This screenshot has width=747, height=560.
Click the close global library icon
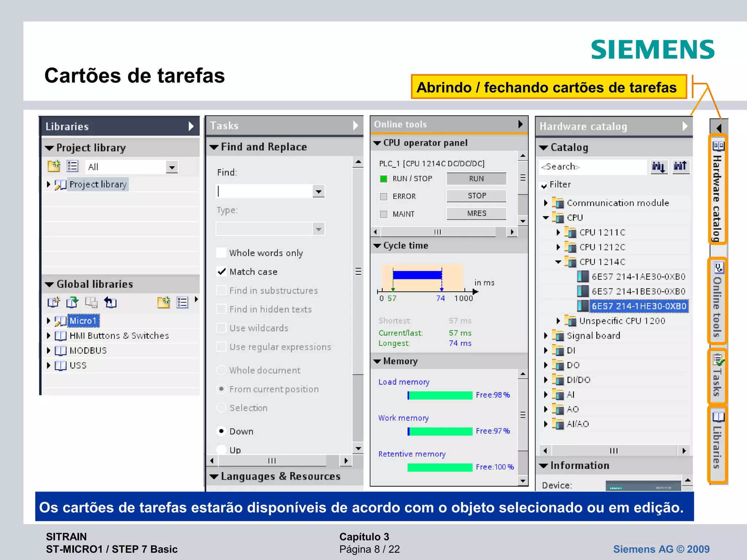110,302
